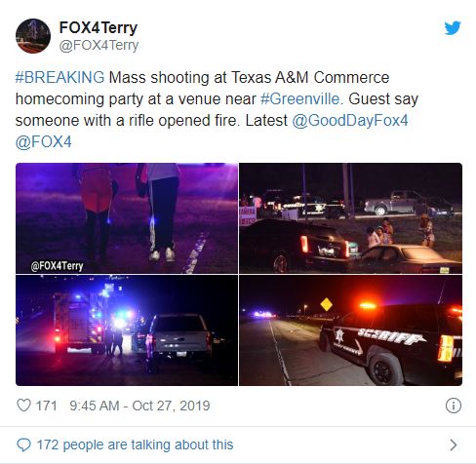Like the tweet with the heart icon
The height and width of the screenshot is (464, 476).
coord(23,406)
